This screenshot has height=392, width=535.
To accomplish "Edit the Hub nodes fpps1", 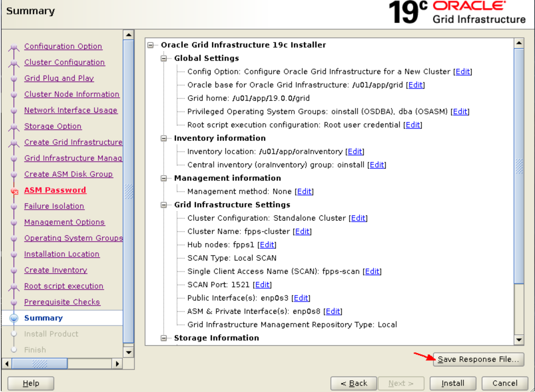I will pyautogui.click(x=266, y=245).
